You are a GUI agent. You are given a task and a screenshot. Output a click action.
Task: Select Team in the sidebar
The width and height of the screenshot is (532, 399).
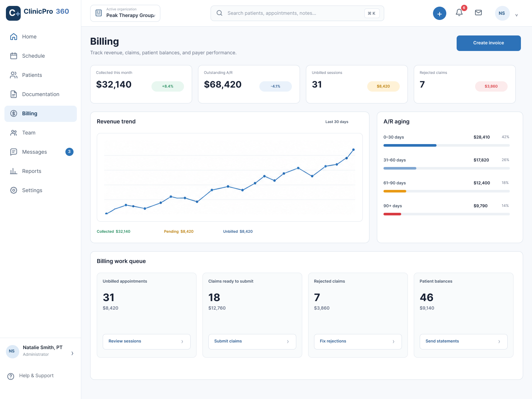point(41,133)
